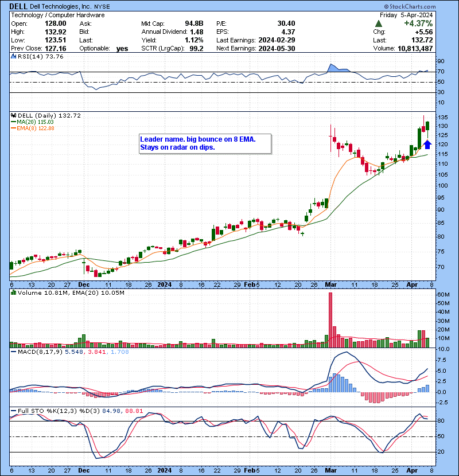Click the 135 label on price axis

pyautogui.click(x=442, y=117)
